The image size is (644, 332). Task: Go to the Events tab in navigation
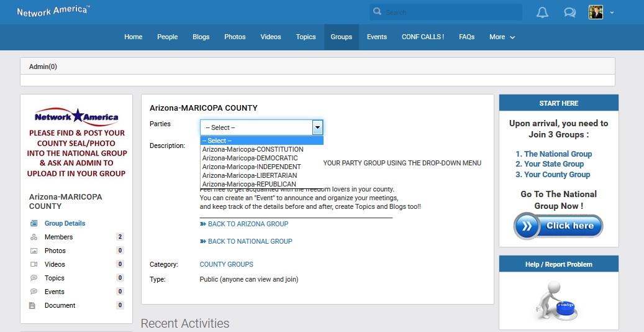(x=376, y=37)
